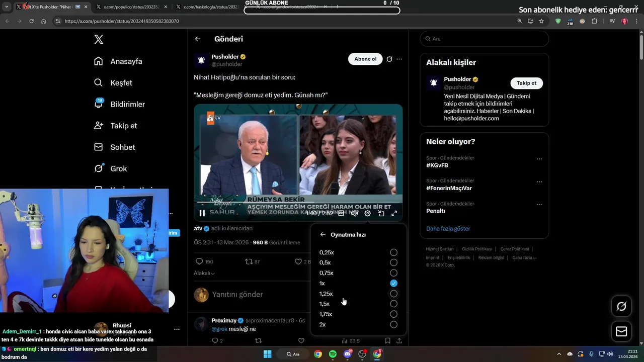Open video settings gear
The image size is (644, 362).
pos(368,213)
